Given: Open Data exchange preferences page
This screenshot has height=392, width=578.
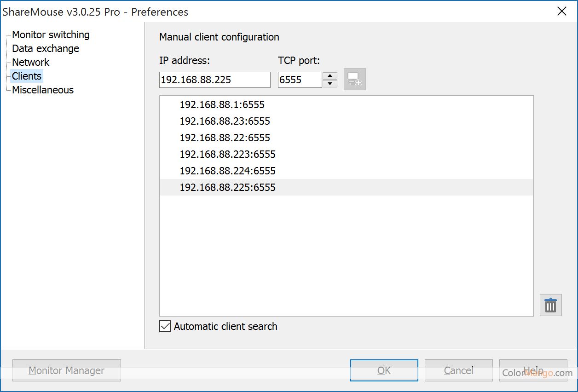Looking at the screenshot, I should click(x=46, y=48).
